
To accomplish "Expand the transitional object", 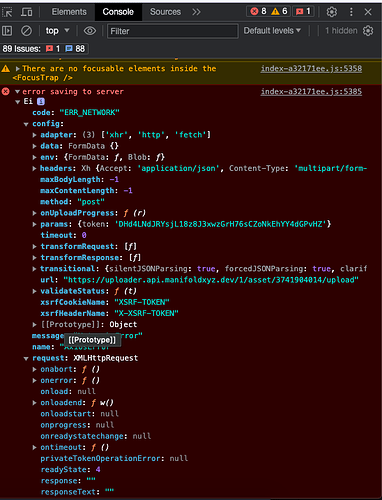I will (x=34, y=269).
